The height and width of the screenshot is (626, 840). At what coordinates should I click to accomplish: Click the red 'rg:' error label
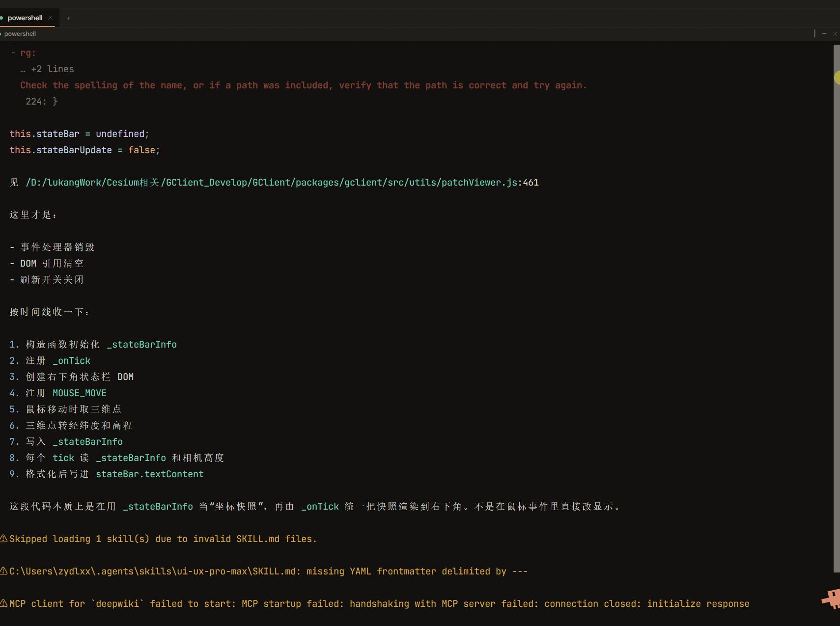[28, 53]
